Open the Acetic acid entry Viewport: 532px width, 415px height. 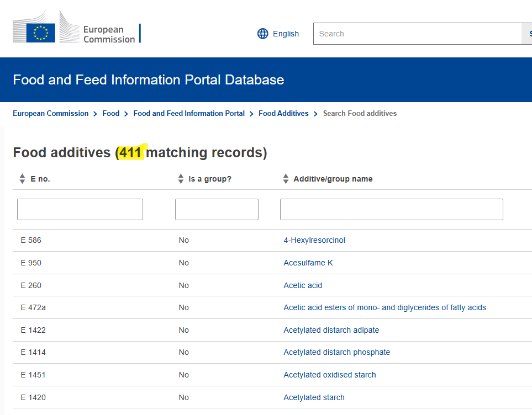pos(303,285)
